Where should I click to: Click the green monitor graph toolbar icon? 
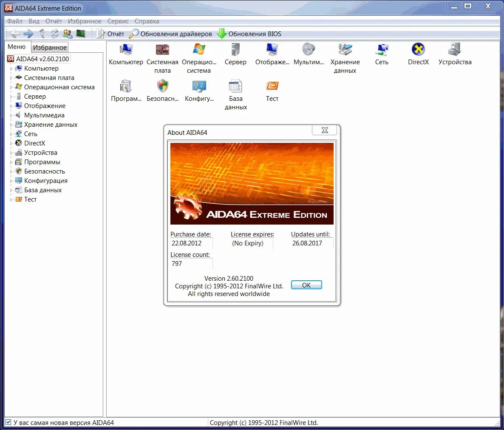80,34
